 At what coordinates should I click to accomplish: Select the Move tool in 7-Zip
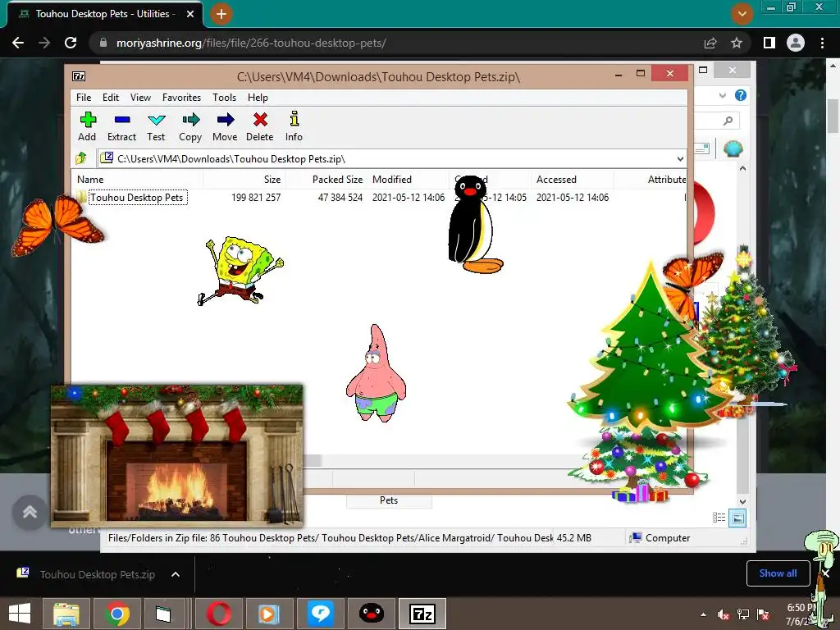tap(225, 126)
